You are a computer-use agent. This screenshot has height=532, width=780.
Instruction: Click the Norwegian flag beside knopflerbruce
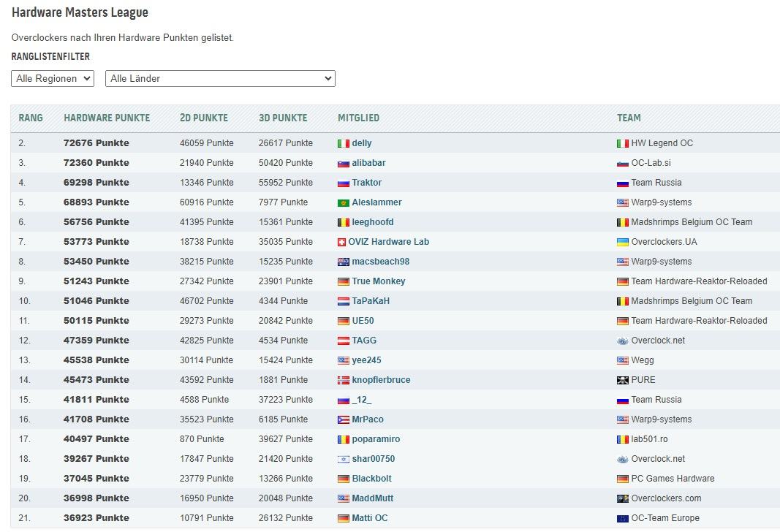tap(344, 380)
